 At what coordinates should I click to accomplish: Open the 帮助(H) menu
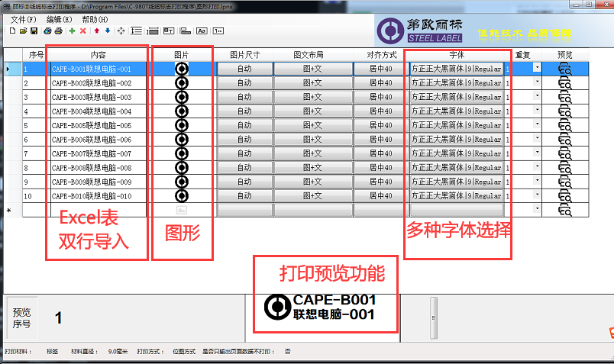point(95,20)
